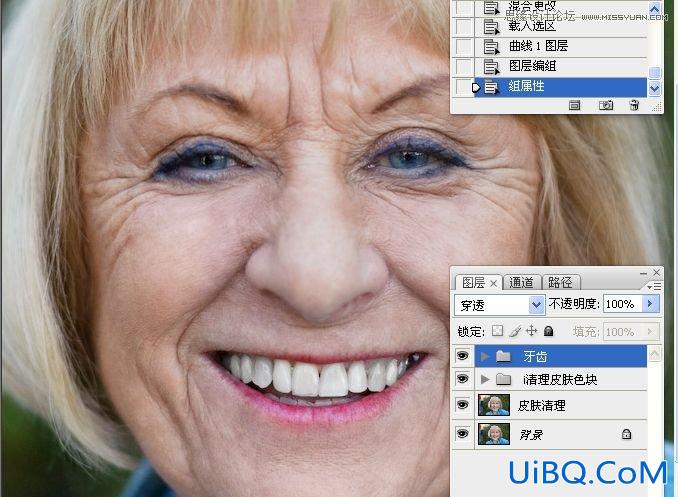
Task: Expand the 牙齿 group triangle
Action: point(485,356)
